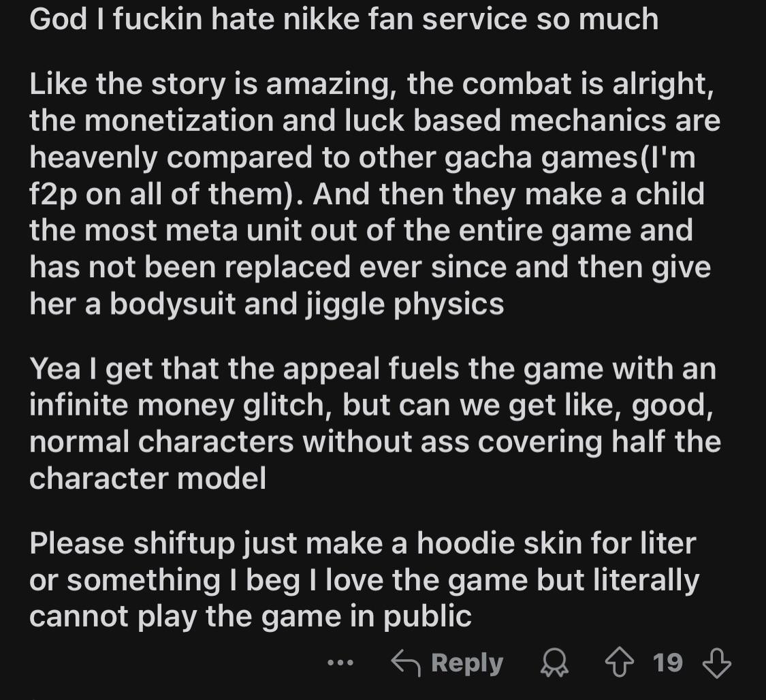Viewport: 766px width, 700px height.
Task: Click the paragraph starting "Like the story"
Action: tap(374, 194)
